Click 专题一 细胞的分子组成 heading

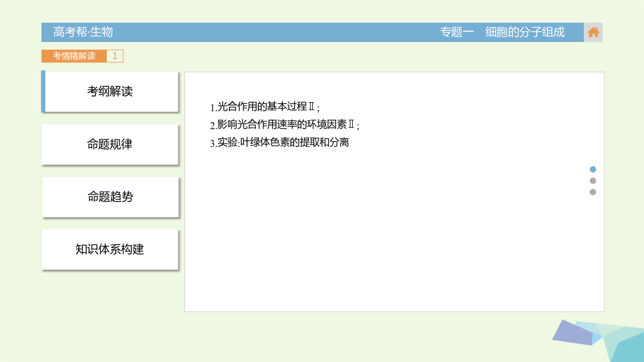pos(502,32)
